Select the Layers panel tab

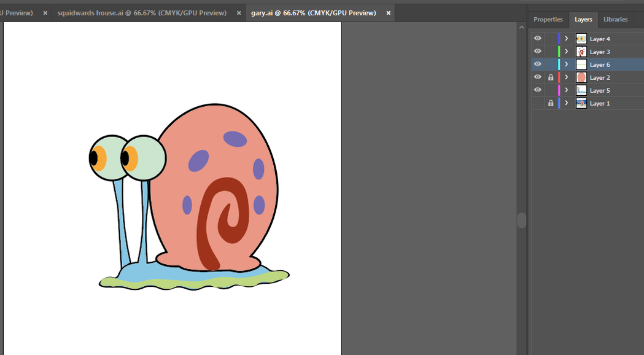583,19
